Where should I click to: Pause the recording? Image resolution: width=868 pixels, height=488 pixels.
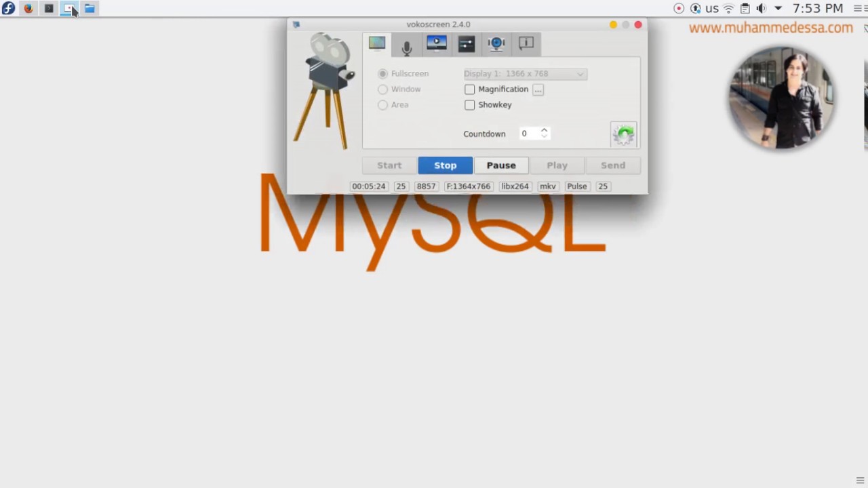coord(501,165)
